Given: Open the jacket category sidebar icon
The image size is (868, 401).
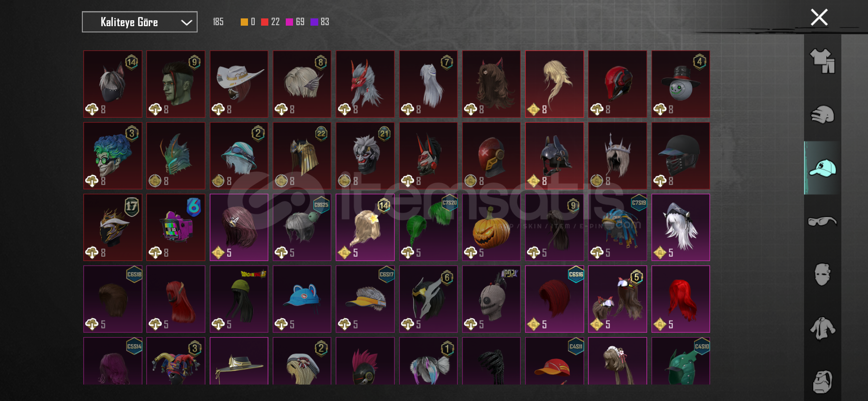Looking at the screenshot, I should (822, 328).
